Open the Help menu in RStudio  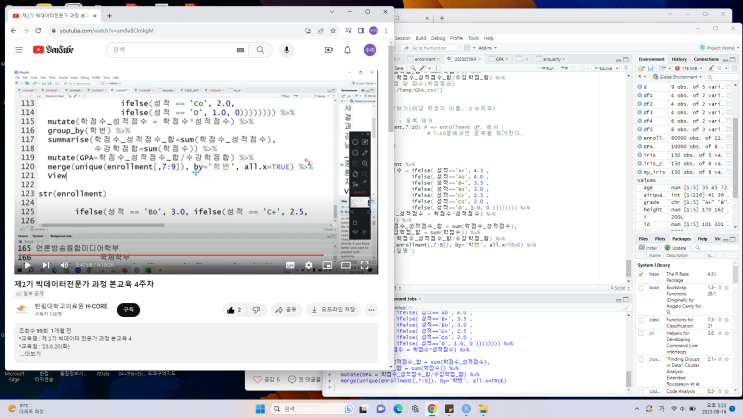489,38
